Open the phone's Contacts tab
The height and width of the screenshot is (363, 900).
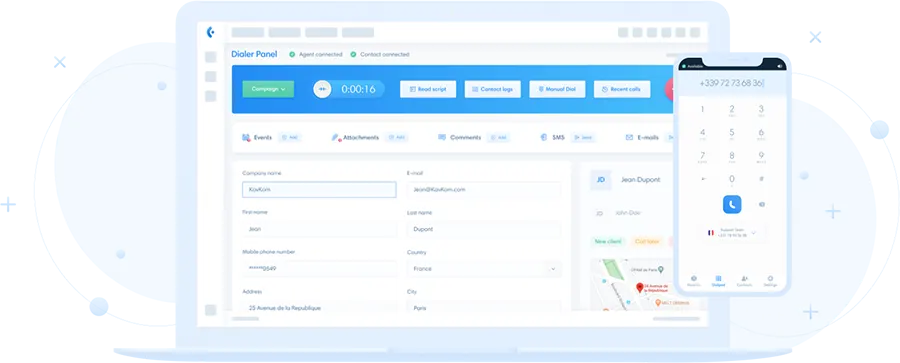pyautogui.click(x=744, y=280)
